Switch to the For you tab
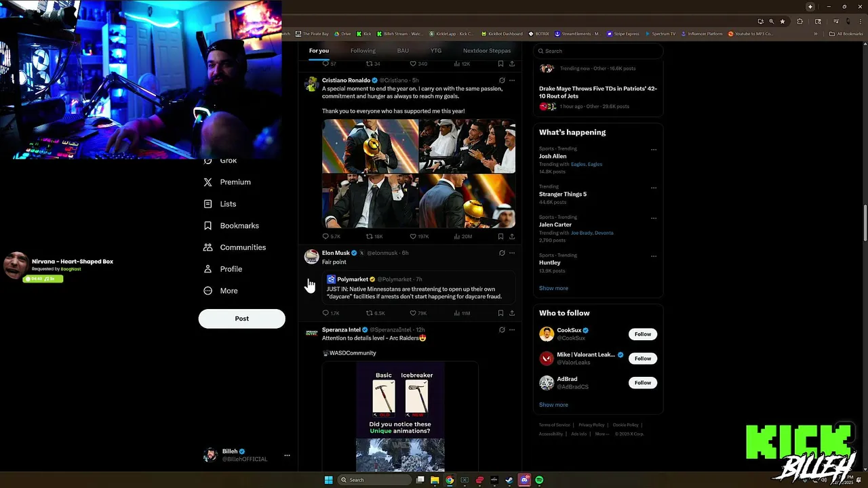 319,51
